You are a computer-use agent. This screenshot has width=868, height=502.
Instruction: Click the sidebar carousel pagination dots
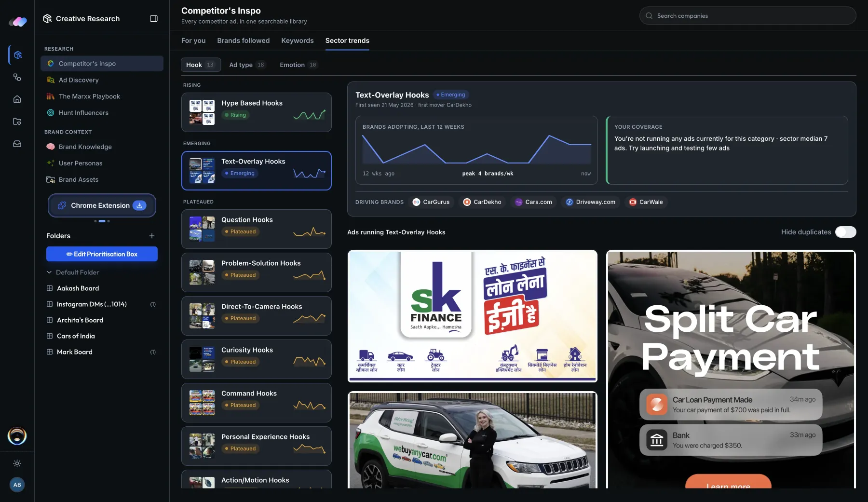pyautogui.click(x=102, y=221)
